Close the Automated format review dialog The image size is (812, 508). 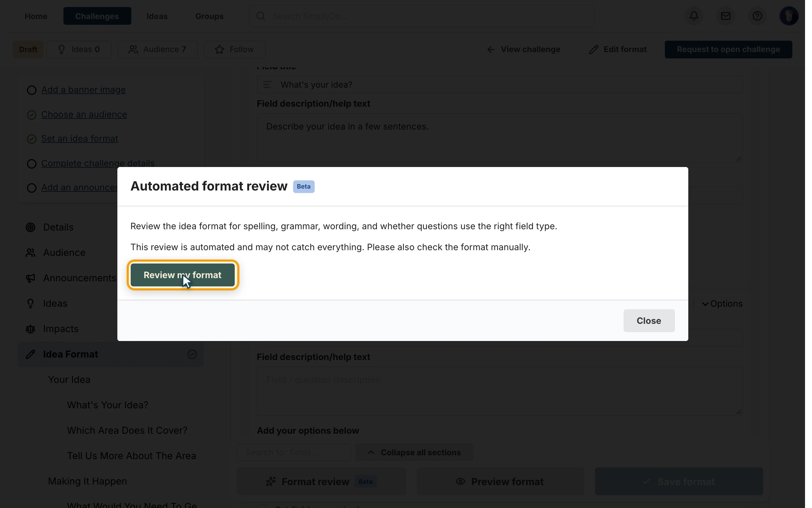tap(649, 321)
